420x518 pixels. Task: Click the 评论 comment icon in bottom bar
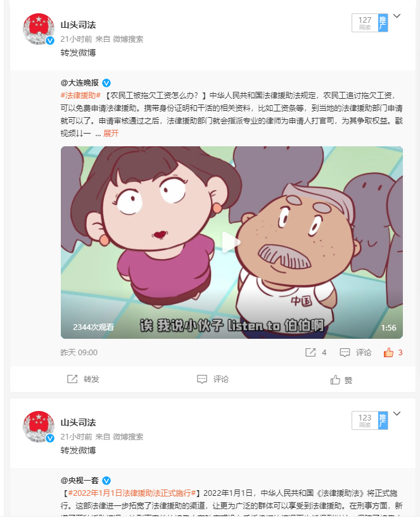pyautogui.click(x=212, y=379)
